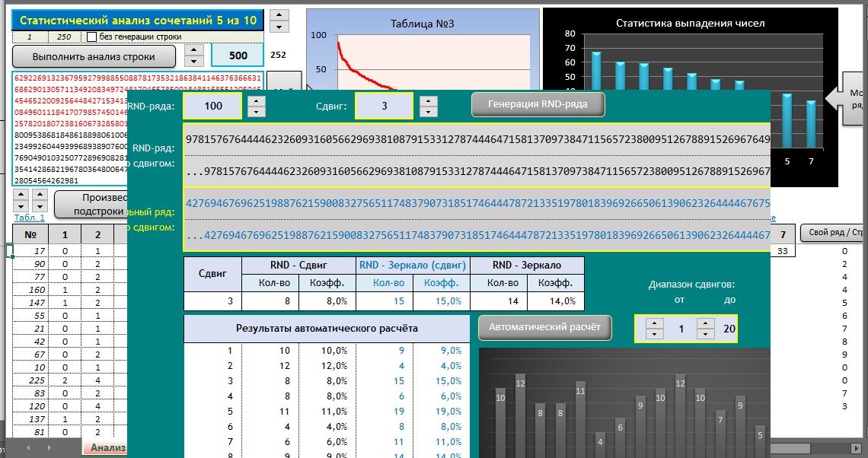This screenshot has width=868, height=458.
Task: Select the row numbered 160 in the № column
Action: pos(30,290)
